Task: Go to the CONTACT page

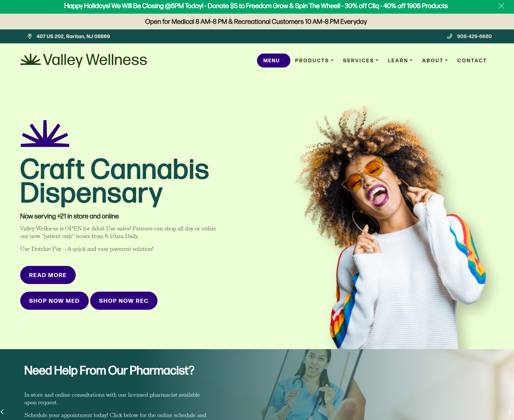Action: pos(472,60)
